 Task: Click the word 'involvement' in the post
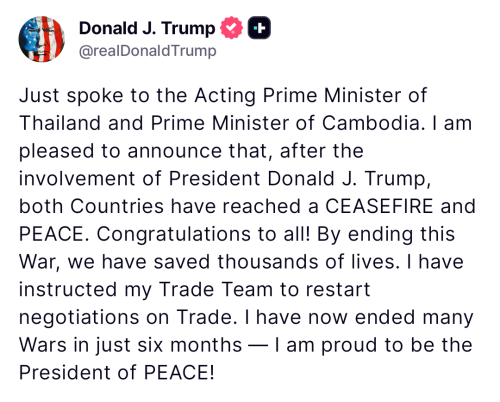pos(77,179)
